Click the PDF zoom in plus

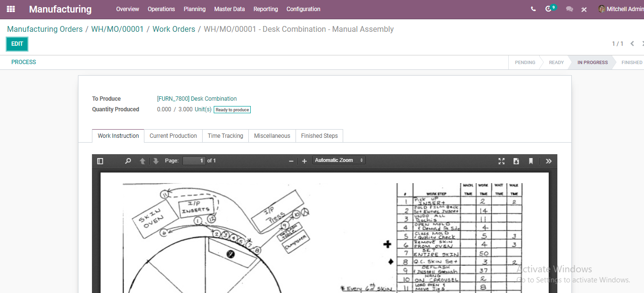[304, 161]
